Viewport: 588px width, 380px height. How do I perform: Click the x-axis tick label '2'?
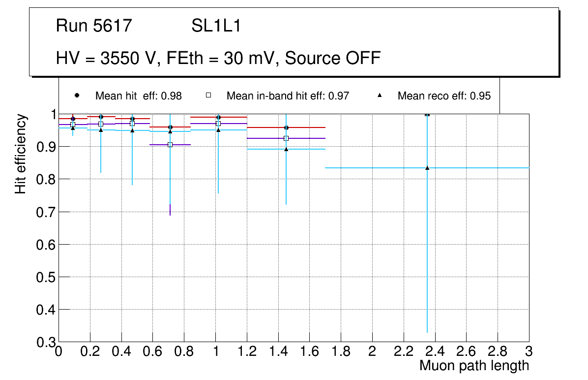coord(372,351)
